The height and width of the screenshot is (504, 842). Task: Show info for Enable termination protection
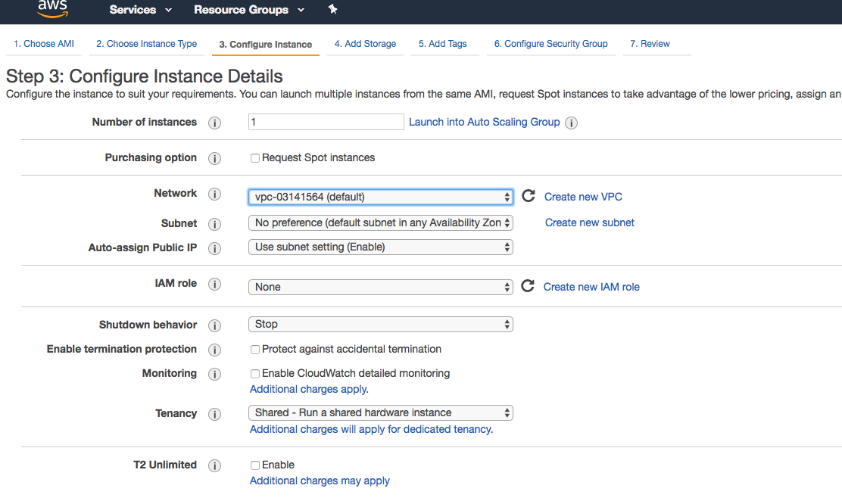(214, 350)
